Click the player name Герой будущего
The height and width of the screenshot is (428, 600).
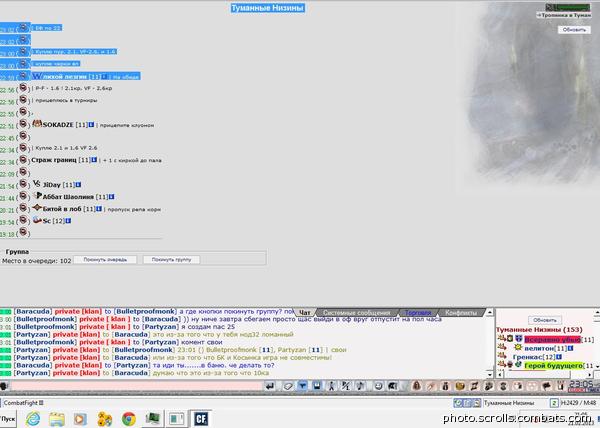pos(553,366)
